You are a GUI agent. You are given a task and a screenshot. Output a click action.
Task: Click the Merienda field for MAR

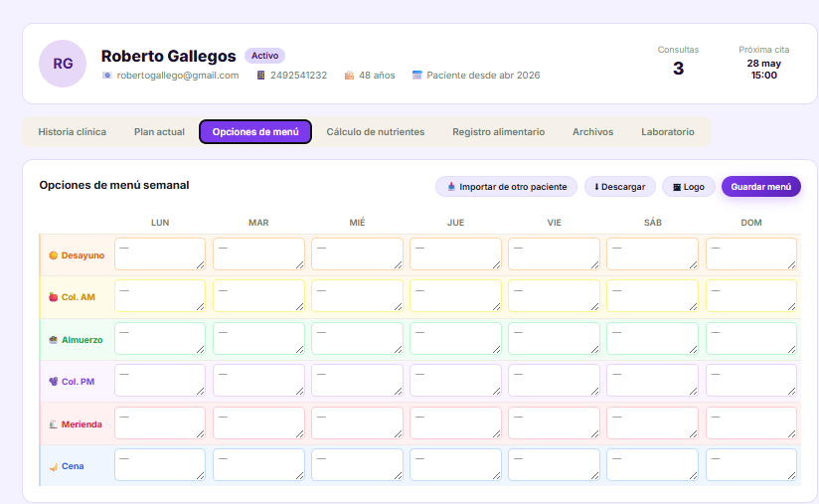pyautogui.click(x=258, y=423)
